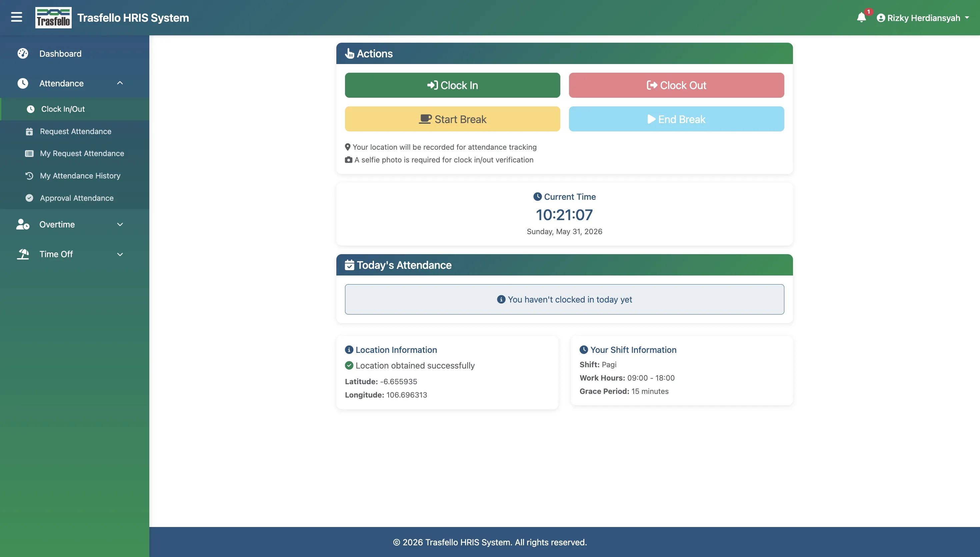
Task: Click the 10:21:07 time display
Action: click(564, 214)
